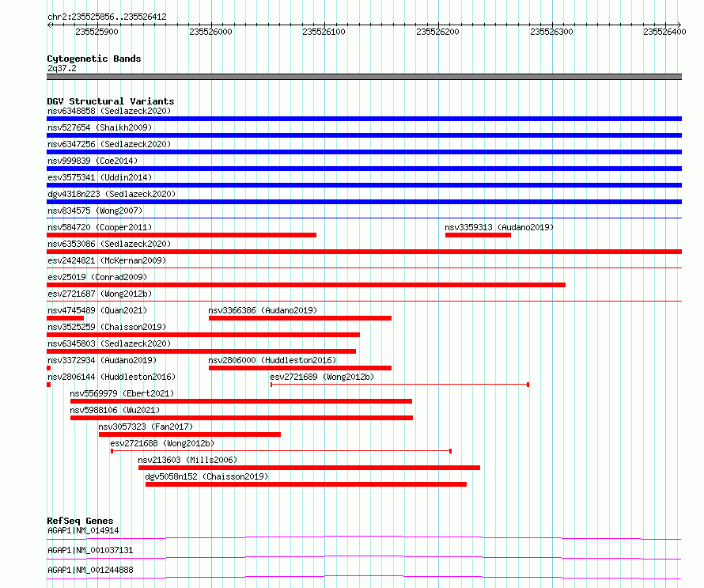704x588 pixels.
Task: Click the thin line feature under esv2721688
Action: coord(281,451)
